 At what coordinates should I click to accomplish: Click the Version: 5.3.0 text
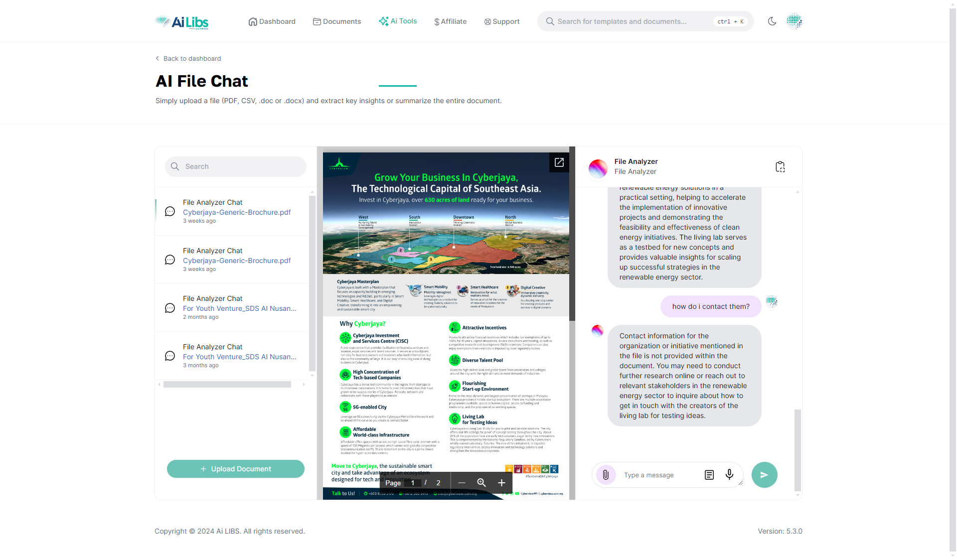pos(780,531)
